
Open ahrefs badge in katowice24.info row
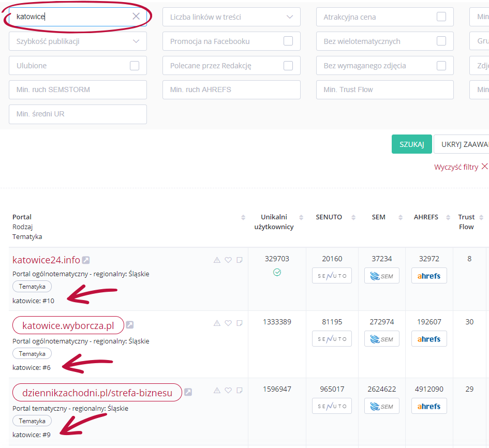tap(429, 276)
